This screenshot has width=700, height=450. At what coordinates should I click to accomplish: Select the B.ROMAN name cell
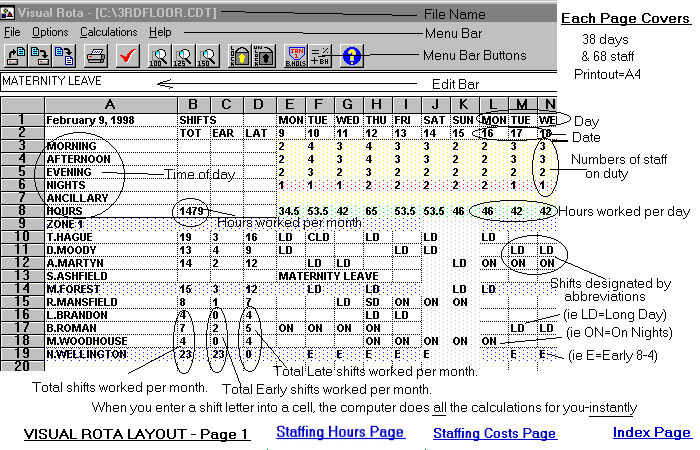point(111,328)
